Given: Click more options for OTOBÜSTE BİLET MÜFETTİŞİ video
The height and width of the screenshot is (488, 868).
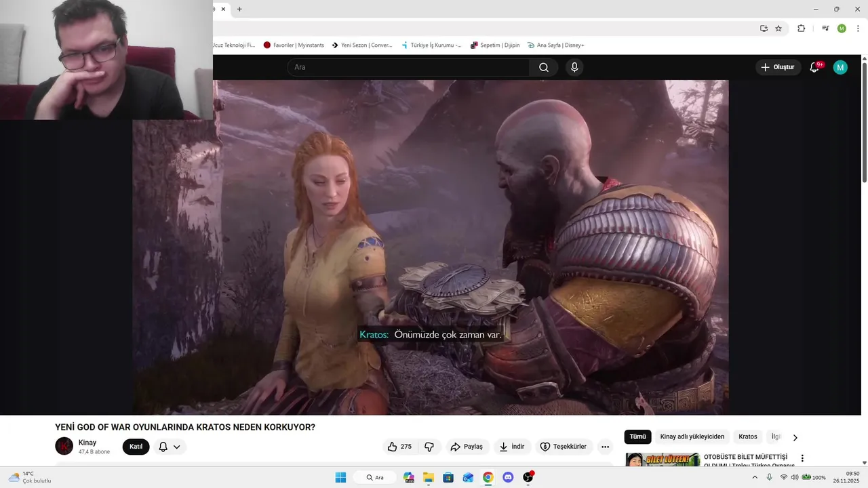Looking at the screenshot, I should [802, 458].
